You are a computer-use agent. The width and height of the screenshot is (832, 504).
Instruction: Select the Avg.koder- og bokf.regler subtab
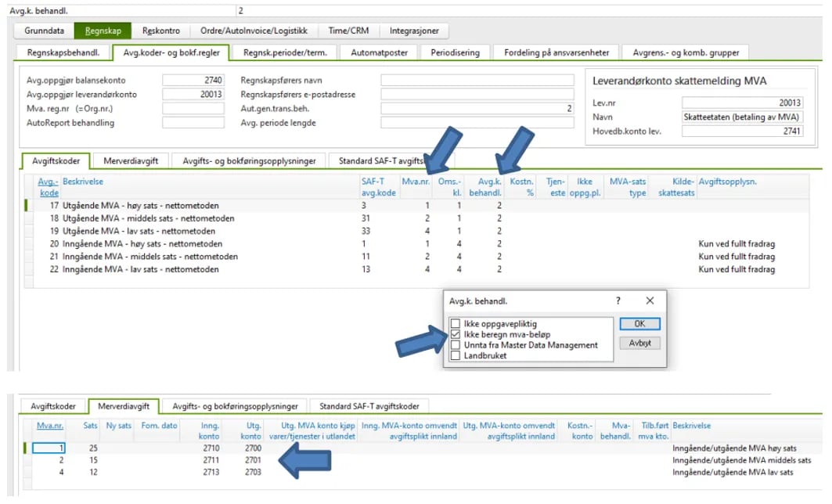[x=171, y=52]
